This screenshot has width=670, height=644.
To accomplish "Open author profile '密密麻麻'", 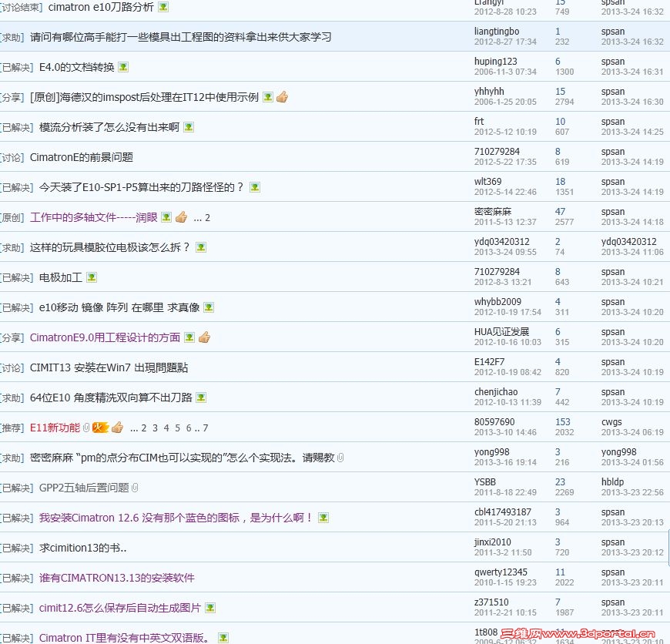I will [x=493, y=212].
